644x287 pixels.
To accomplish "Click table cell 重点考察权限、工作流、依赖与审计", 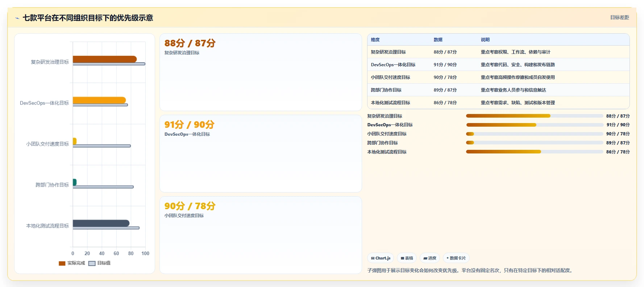I will click(515, 52).
